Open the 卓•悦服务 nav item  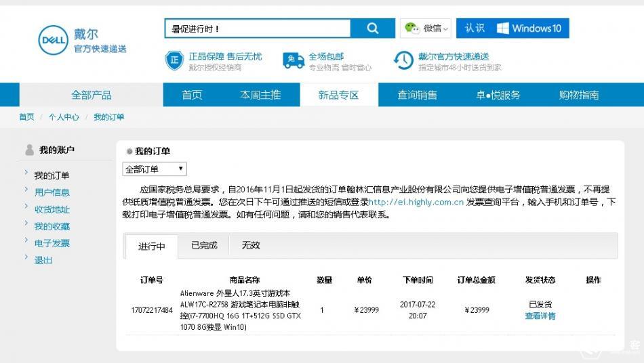point(498,95)
